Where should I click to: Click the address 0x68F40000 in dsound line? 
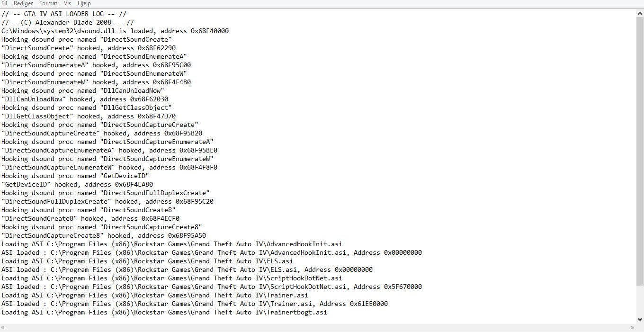(209, 31)
